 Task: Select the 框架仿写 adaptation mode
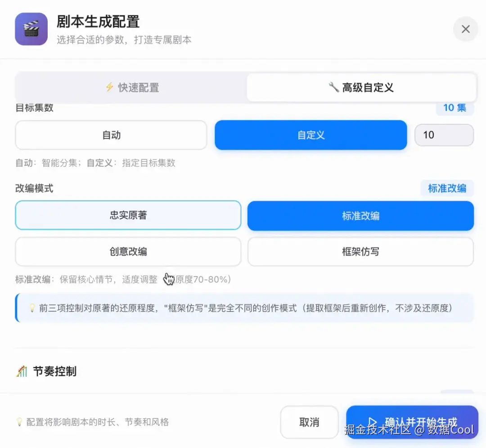coord(361,252)
